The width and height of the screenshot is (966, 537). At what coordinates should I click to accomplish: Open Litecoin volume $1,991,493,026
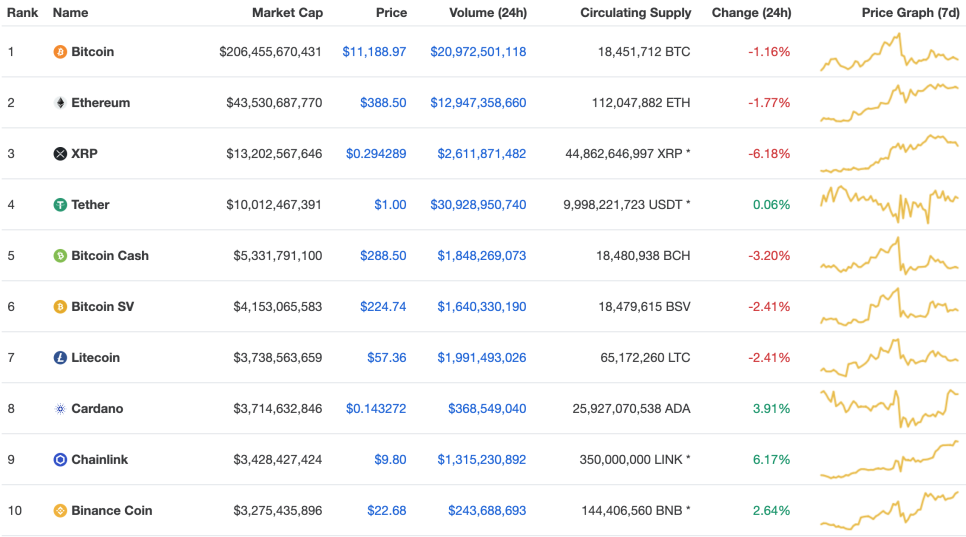point(482,358)
